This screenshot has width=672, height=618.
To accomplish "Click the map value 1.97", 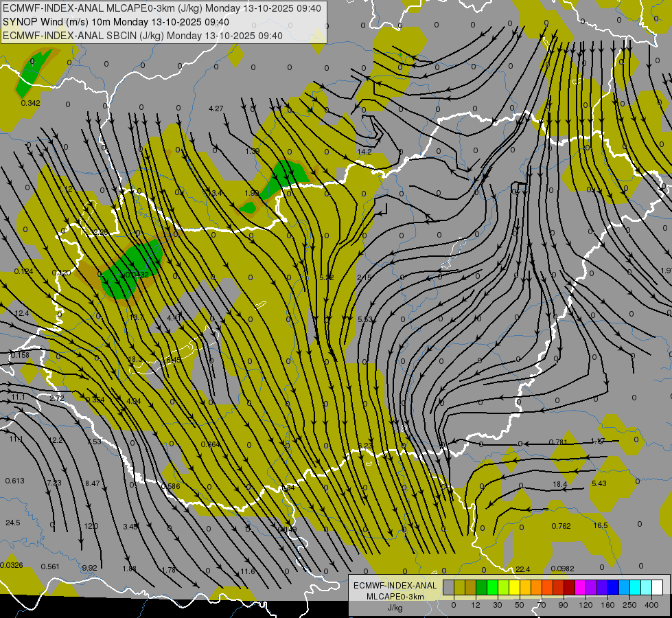I will 667,271.
